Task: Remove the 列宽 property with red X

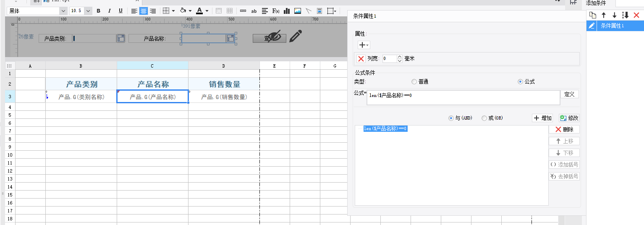Action: pyautogui.click(x=361, y=59)
